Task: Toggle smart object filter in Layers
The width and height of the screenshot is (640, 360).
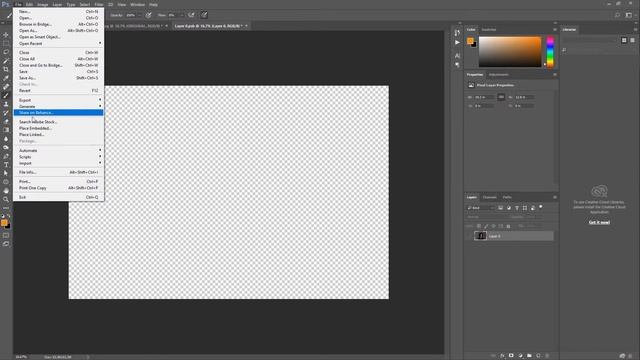Action: tap(533, 208)
